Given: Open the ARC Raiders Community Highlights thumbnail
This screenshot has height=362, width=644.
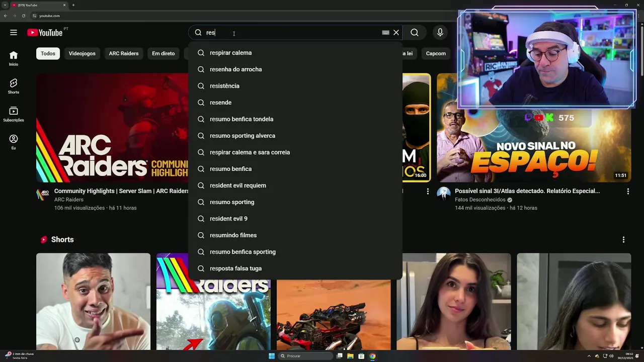Looking at the screenshot, I should point(112,128).
